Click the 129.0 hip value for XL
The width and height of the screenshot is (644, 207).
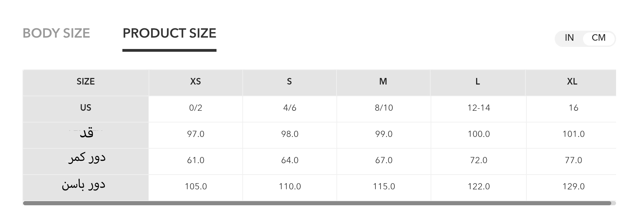click(x=573, y=187)
